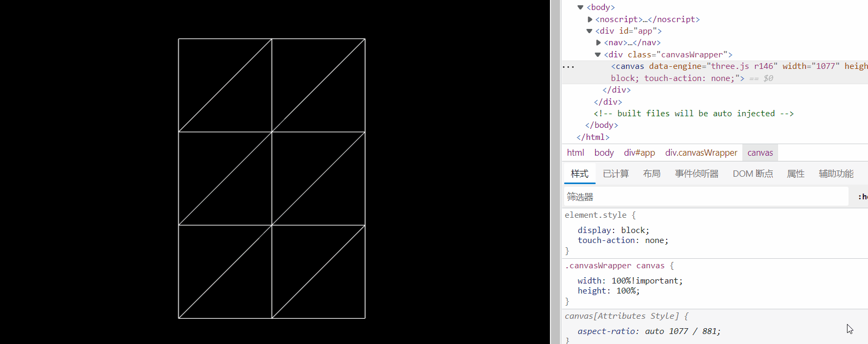Switch to the 事件侦听器 tab
This screenshot has width=868, height=344.
click(x=697, y=174)
